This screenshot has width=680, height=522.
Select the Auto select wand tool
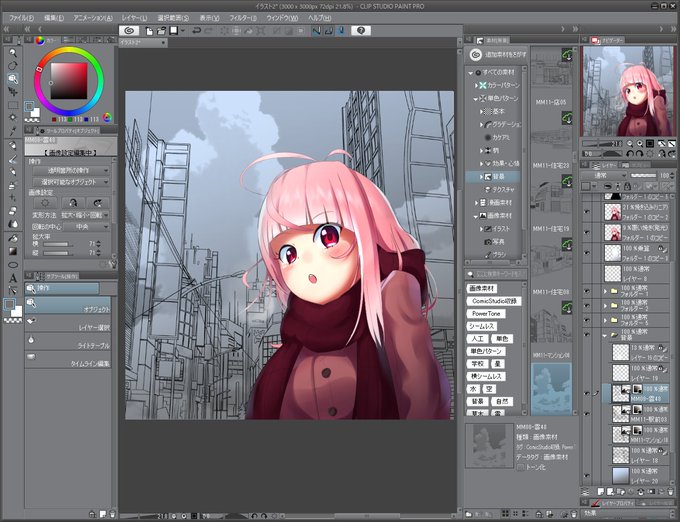point(13,117)
